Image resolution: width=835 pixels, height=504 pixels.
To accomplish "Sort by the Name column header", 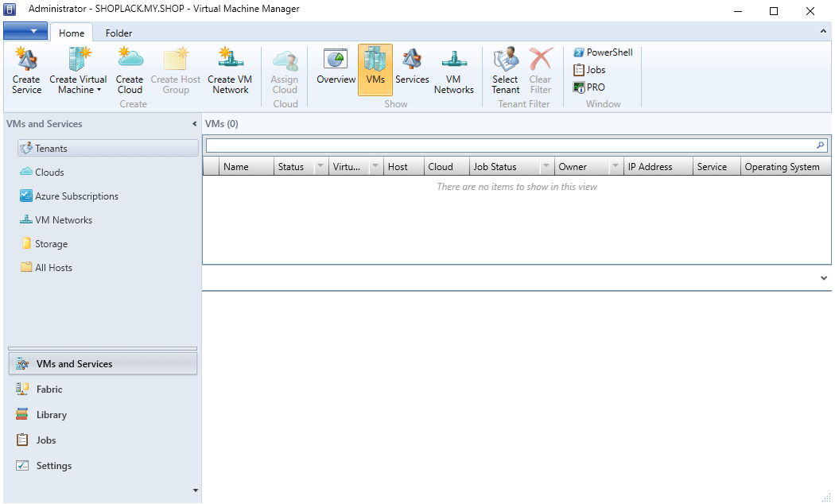I will [247, 167].
